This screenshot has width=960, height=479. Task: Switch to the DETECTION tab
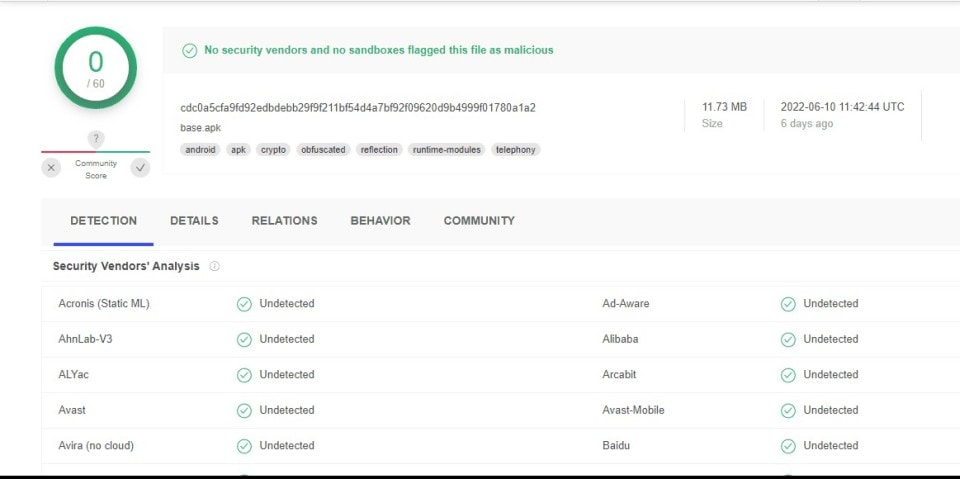tap(103, 221)
